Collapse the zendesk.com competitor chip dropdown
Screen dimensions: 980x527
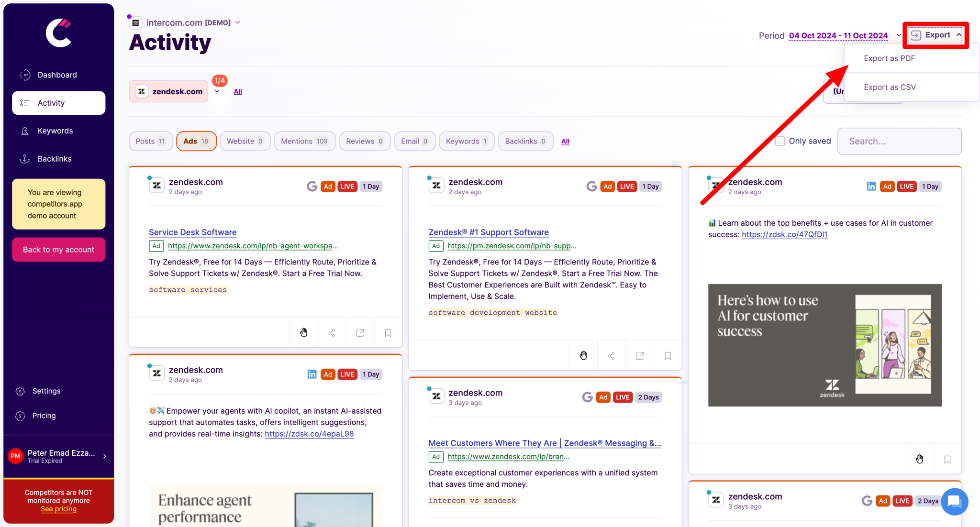coord(218,91)
